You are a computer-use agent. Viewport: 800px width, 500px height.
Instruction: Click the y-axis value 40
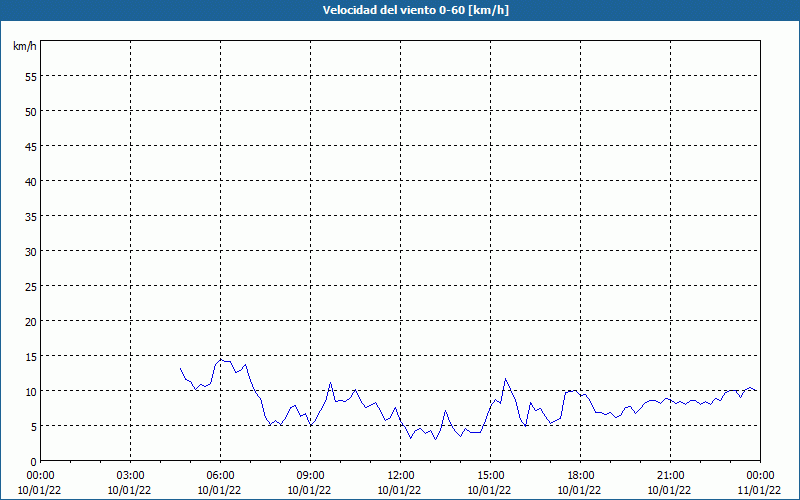[31, 182]
